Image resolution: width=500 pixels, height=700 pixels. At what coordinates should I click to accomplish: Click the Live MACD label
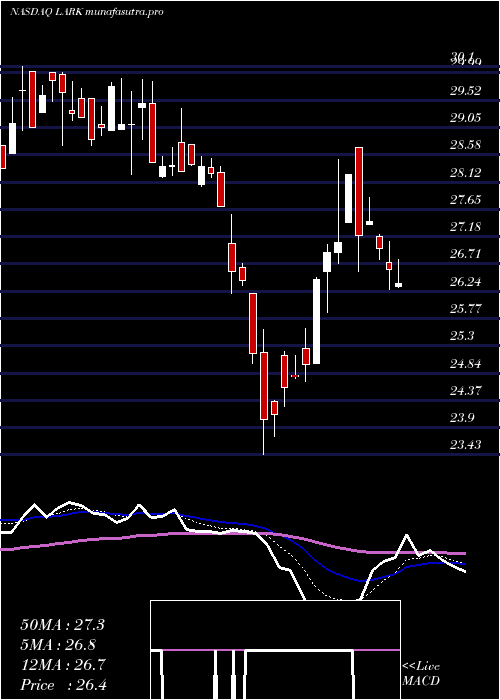421,674
